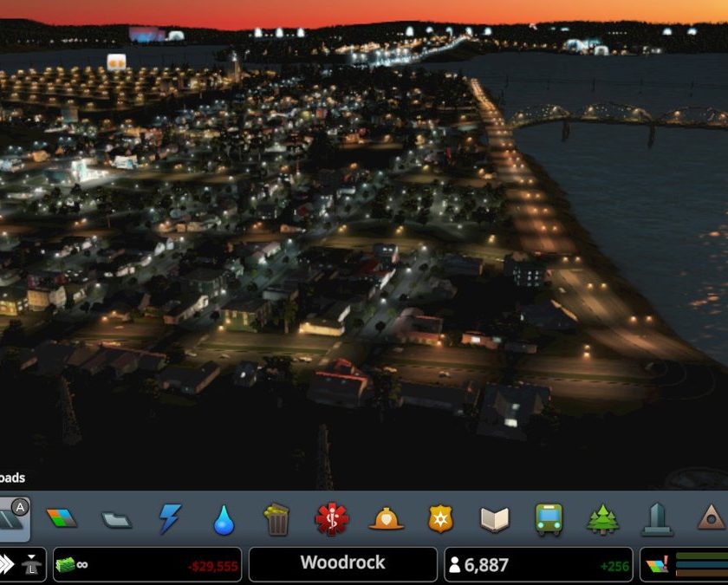728x585 pixels.
Task: Open the money stack economy icon
Action: [x=66, y=564]
